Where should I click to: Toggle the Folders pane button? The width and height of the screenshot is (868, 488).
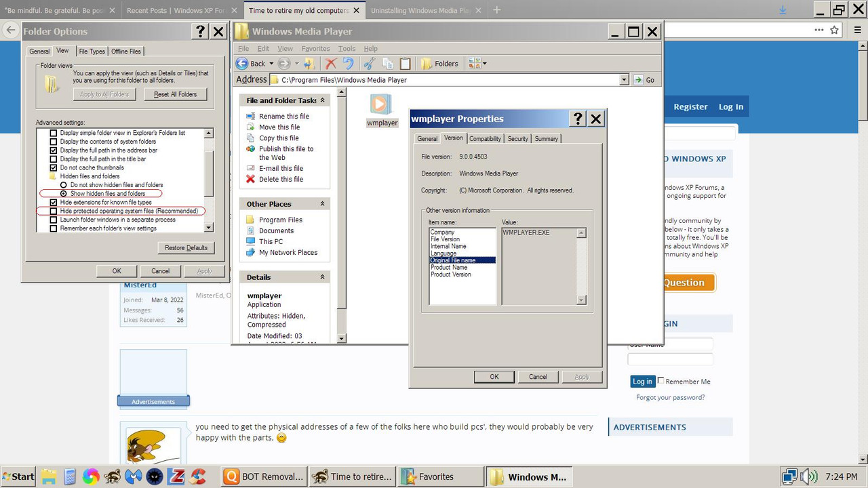coord(440,64)
